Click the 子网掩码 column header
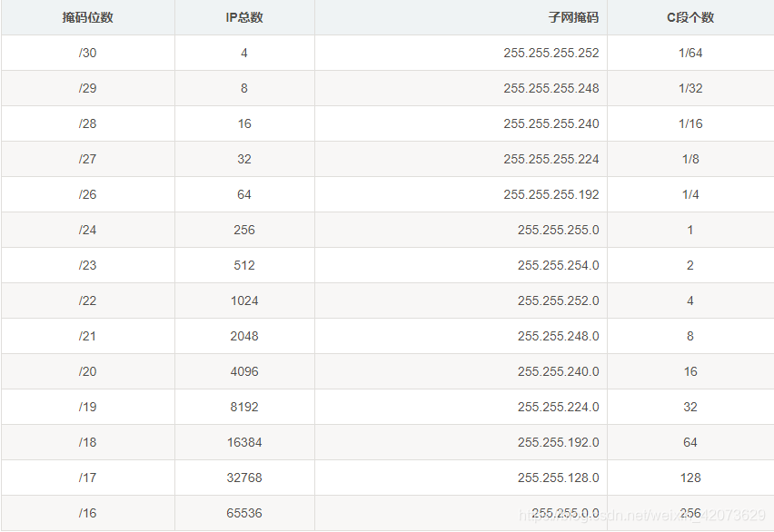Screen dimensions: 774x532 pos(576,17)
